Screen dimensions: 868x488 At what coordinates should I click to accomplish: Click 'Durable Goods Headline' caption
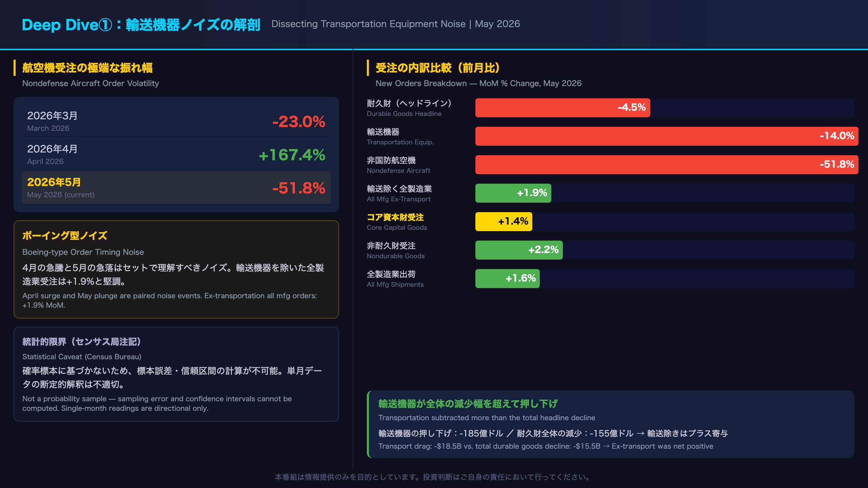coord(404,114)
